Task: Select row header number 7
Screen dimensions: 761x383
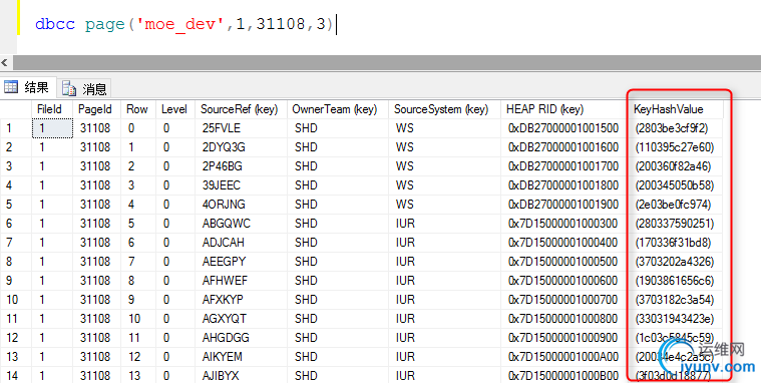Action: (16, 242)
